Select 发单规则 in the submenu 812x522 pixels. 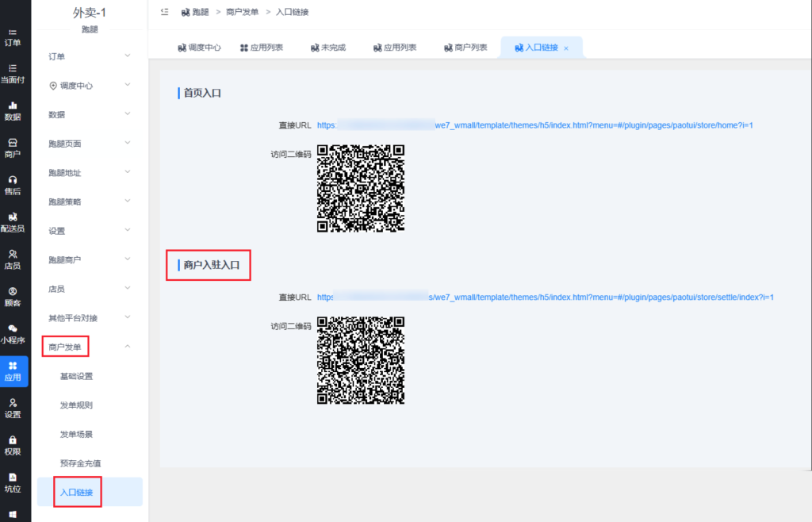tap(76, 405)
